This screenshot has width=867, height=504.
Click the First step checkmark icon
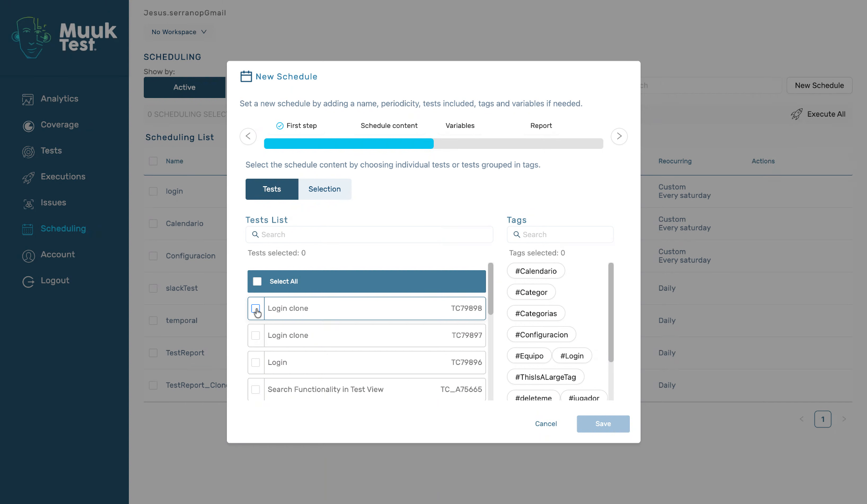280,126
